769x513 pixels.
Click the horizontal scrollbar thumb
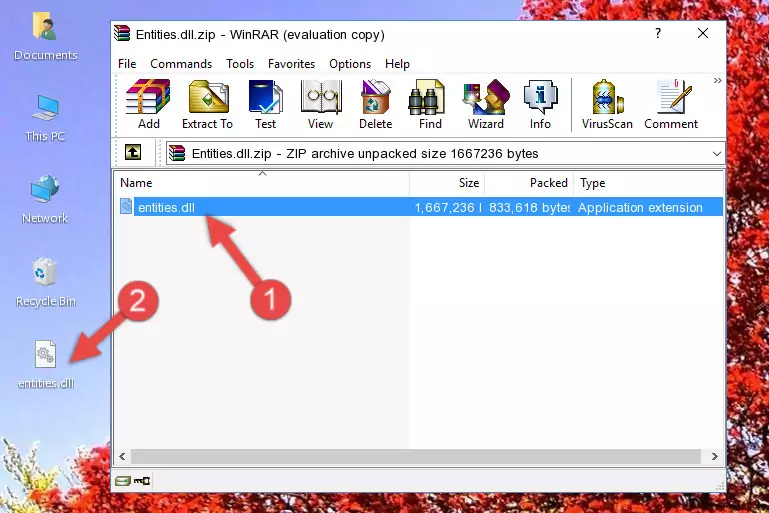click(415, 457)
